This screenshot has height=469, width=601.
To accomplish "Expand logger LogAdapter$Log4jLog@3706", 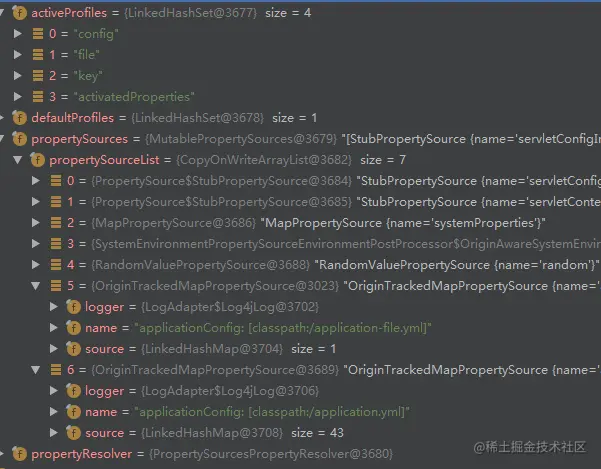I will point(54,391).
